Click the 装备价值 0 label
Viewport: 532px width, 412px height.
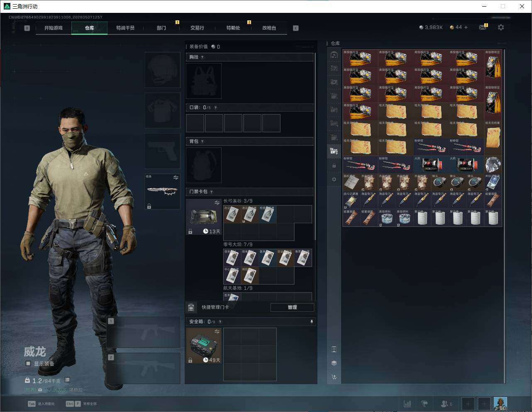coord(205,47)
